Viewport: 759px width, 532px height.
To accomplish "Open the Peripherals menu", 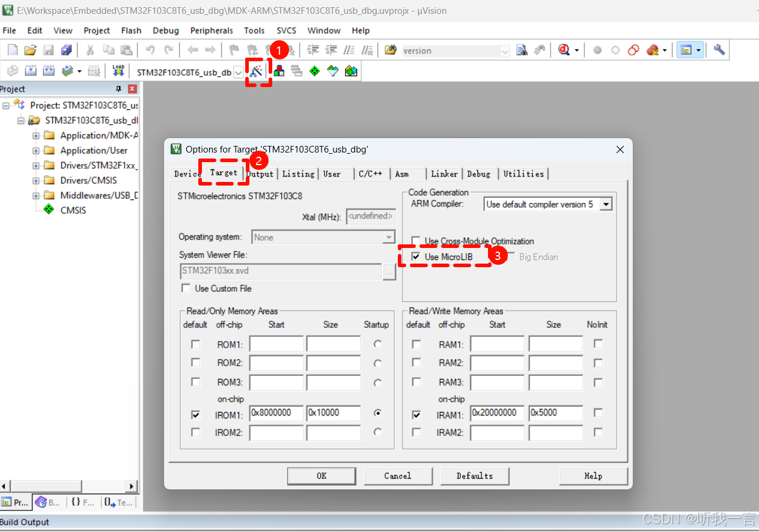I will [212, 31].
